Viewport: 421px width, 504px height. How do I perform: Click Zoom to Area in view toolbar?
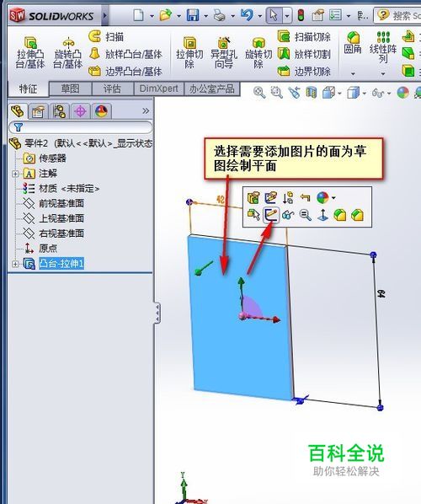coord(276,93)
